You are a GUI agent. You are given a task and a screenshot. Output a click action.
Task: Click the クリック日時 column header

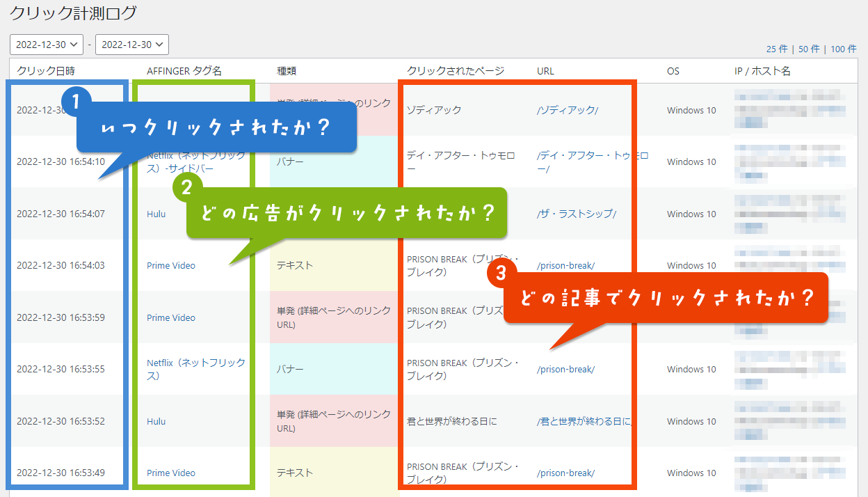[x=47, y=71]
